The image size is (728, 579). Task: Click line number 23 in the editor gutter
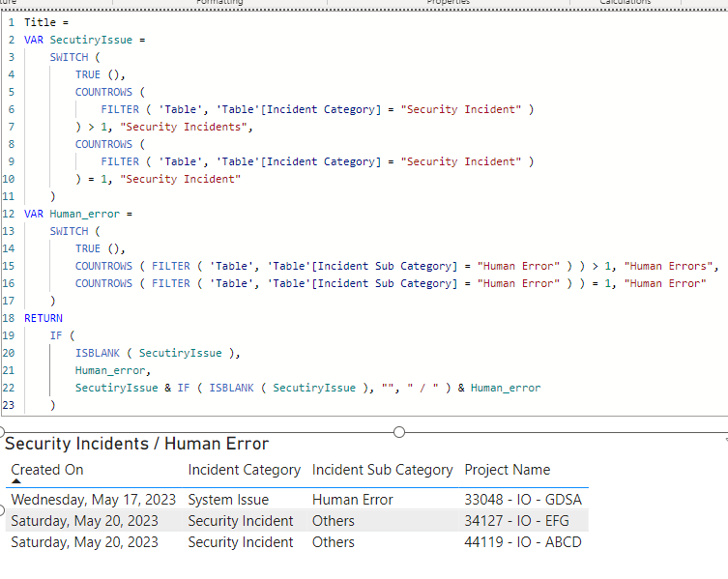pyautogui.click(x=9, y=405)
